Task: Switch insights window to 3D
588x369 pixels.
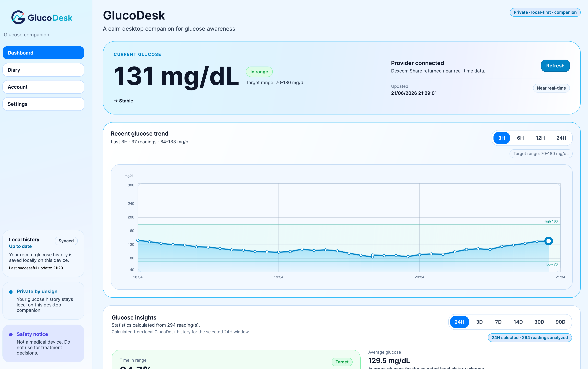Action: [x=479, y=322]
